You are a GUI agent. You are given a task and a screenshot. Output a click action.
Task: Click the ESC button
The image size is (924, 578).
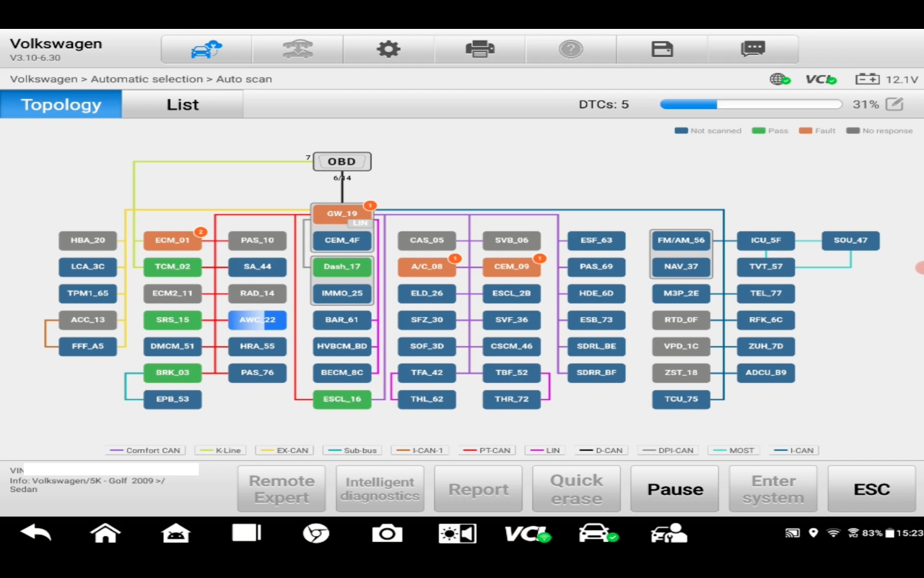click(x=871, y=489)
